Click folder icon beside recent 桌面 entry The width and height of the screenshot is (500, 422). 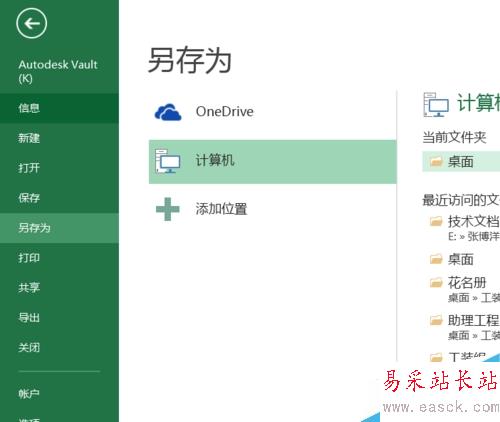pos(436,259)
